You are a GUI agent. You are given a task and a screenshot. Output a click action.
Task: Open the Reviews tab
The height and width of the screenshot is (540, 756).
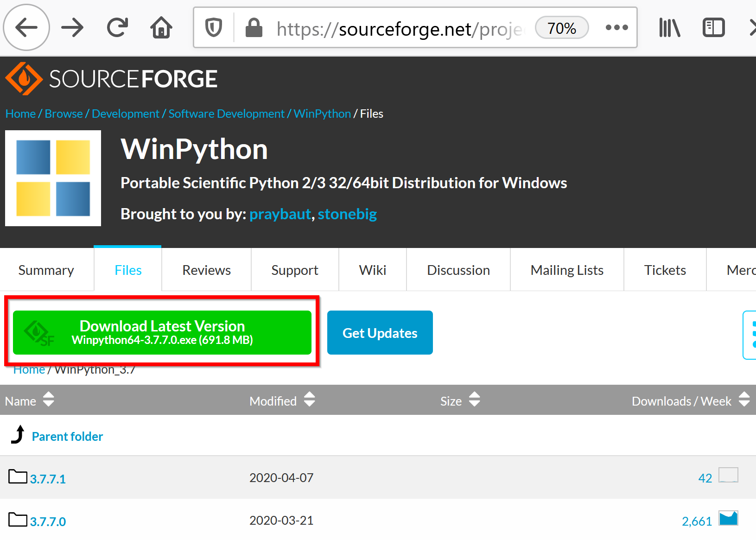click(x=206, y=270)
